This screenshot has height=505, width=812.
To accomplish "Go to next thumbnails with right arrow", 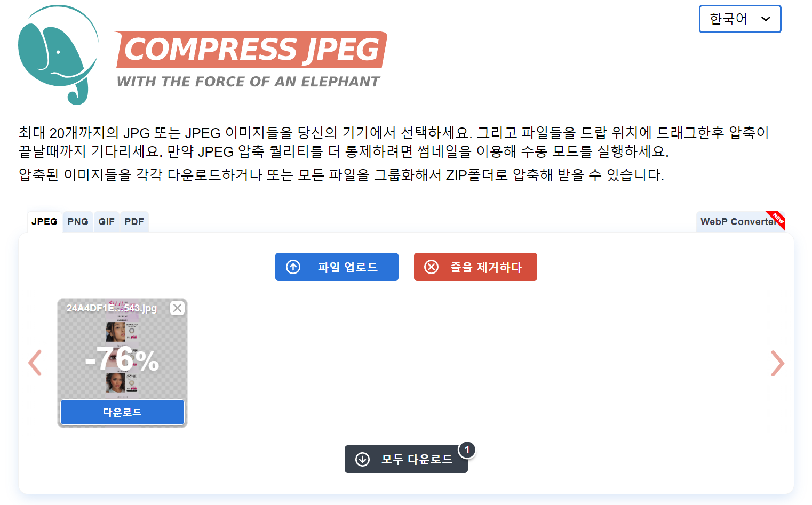I will click(x=777, y=363).
